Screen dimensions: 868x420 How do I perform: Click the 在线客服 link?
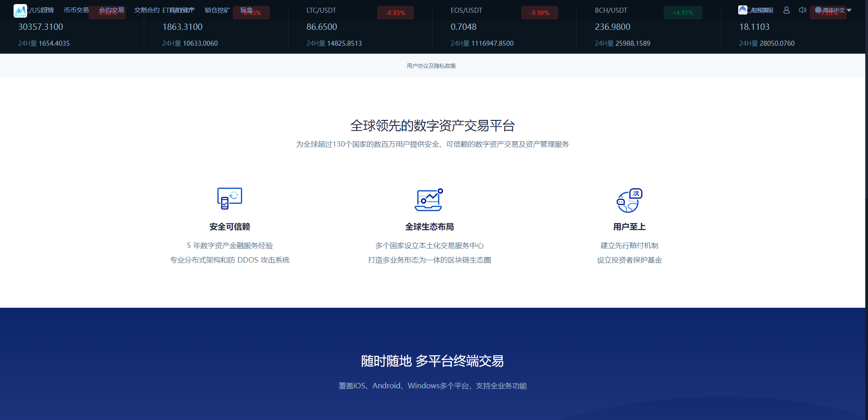pos(762,10)
